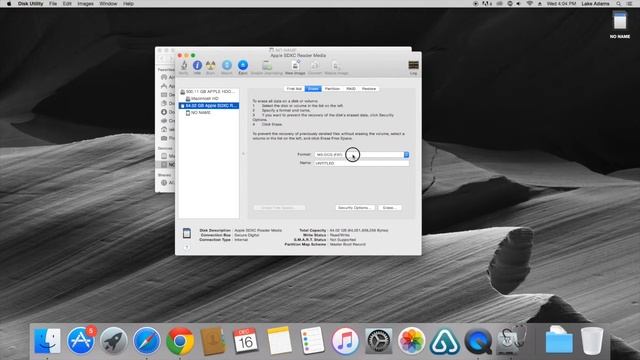This screenshot has width=640, height=360.
Task: Open QuickTime Player from the Dock
Action: coord(477,340)
